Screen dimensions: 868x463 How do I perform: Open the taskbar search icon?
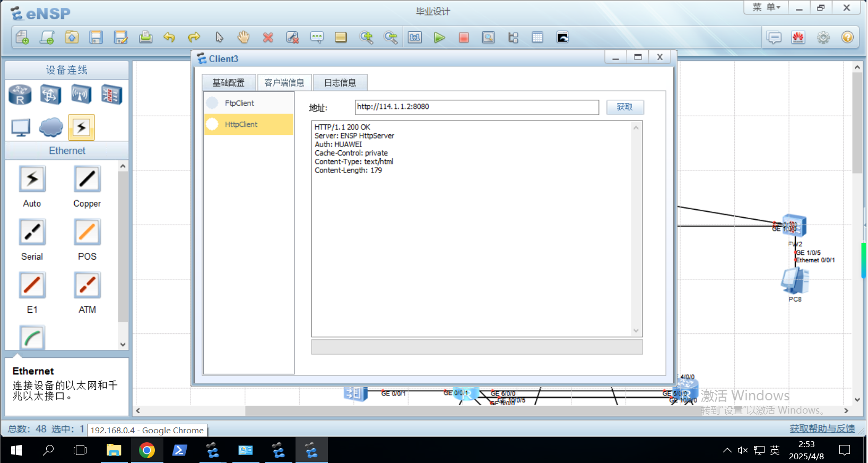[48, 450]
